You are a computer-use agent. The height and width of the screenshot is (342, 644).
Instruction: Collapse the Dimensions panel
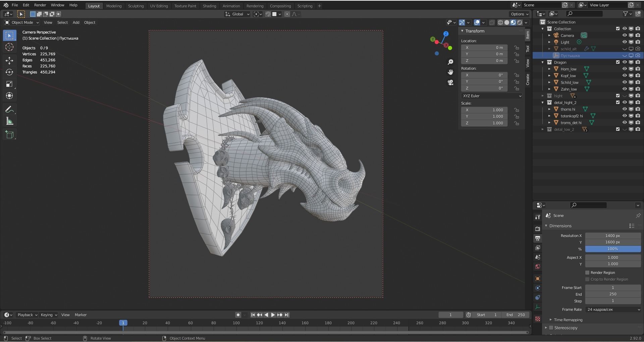tap(546, 226)
